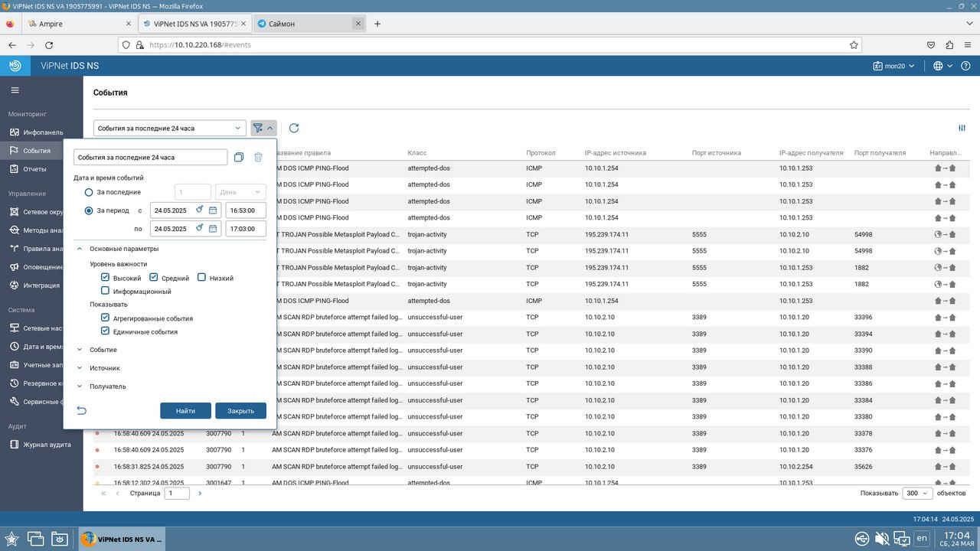Reload the page in Firefox
Image resolution: width=980 pixels, height=551 pixels.
51,45
